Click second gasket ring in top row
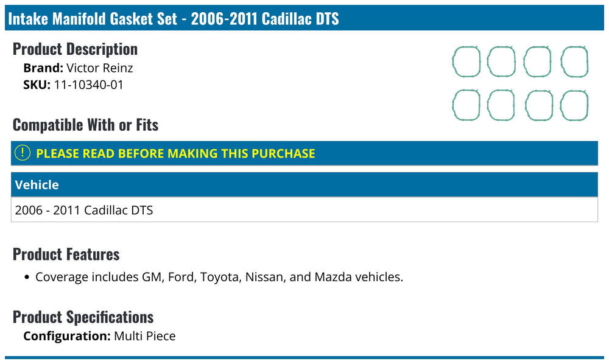The height and width of the screenshot is (364, 609). pyautogui.click(x=501, y=61)
